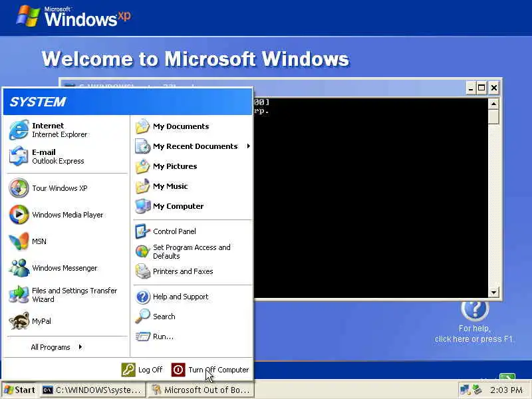Expand the All Programs arrow
532x399 pixels.
coord(80,346)
